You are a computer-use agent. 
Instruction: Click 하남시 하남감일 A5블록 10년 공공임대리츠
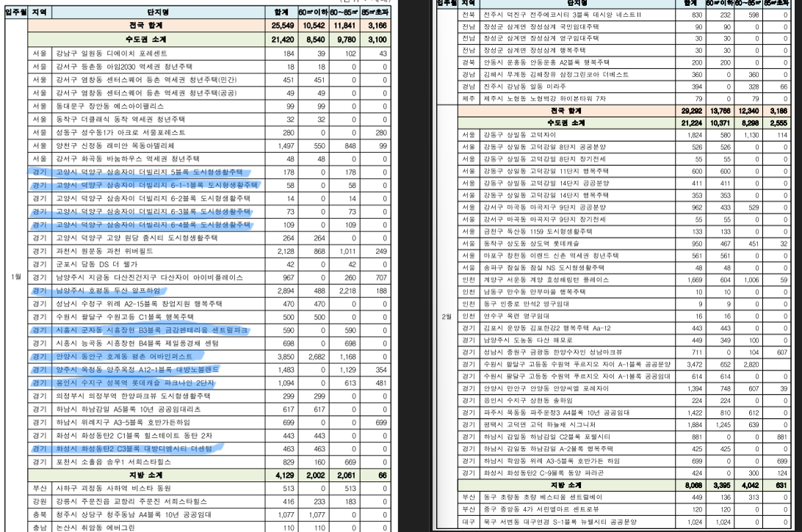click(x=129, y=409)
